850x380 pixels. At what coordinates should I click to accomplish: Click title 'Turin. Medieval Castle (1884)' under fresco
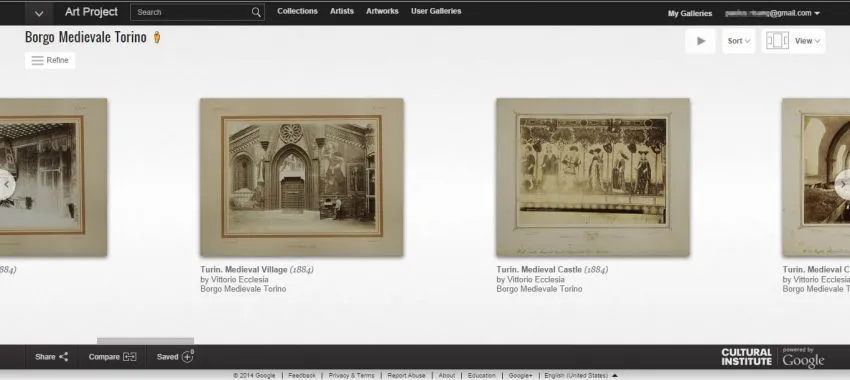pyautogui.click(x=552, y=269)
